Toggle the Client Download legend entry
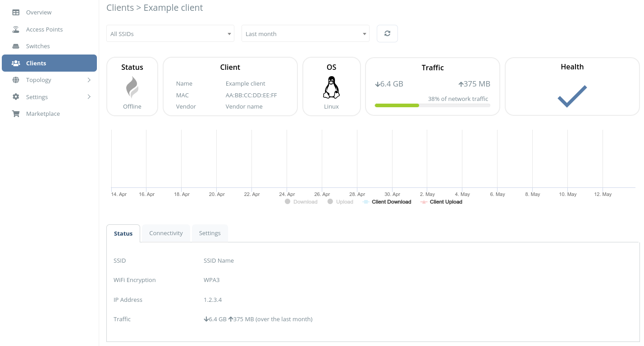The height and width of the screenshot is (346, 644). (387, 202)
